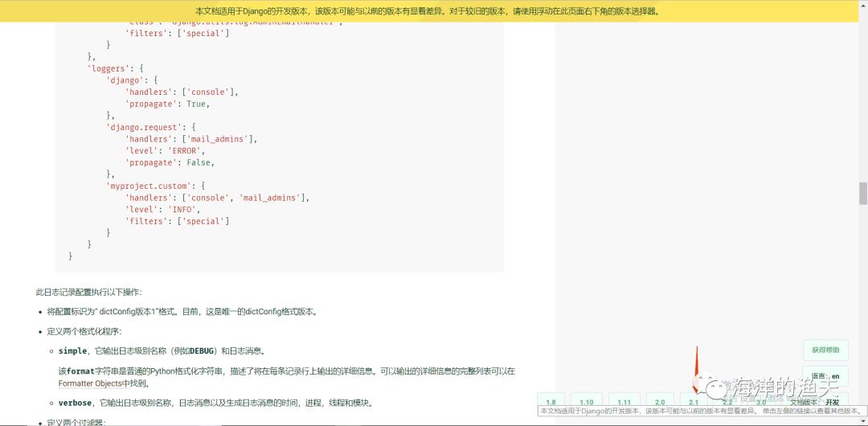
Task: Follow the Formatter Objects link
Action: coord(94,383)
